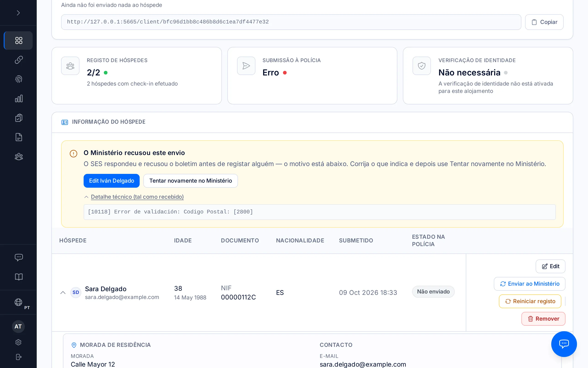The image size is (588, 368).
Task: Click the guest registration card icon
Action: pyautogui.click(x=70, y=66)
